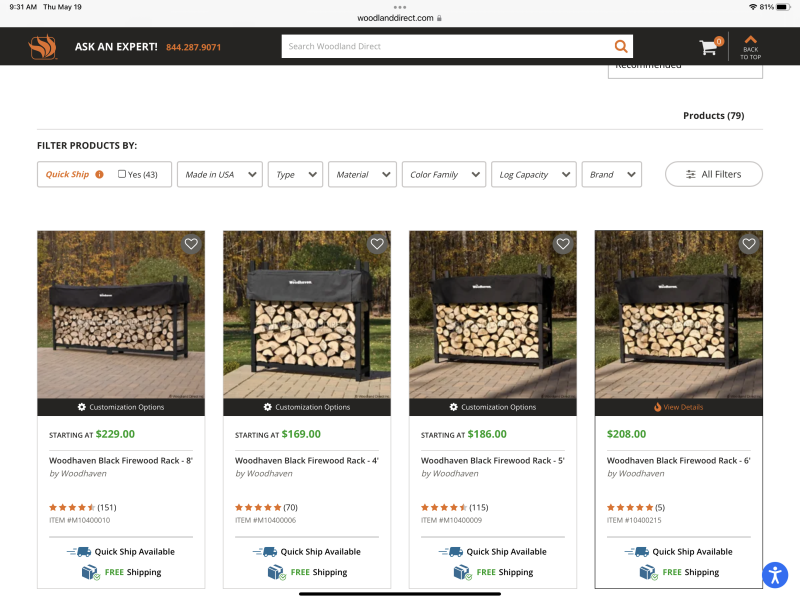Screen dimensions: 800x600
Task: Open the Color Family dropdown
Action: click(x=444, y=174)
